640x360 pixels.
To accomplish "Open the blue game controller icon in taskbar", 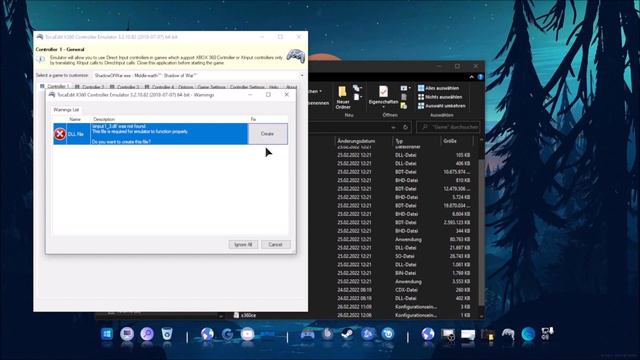I will (307, 334).
